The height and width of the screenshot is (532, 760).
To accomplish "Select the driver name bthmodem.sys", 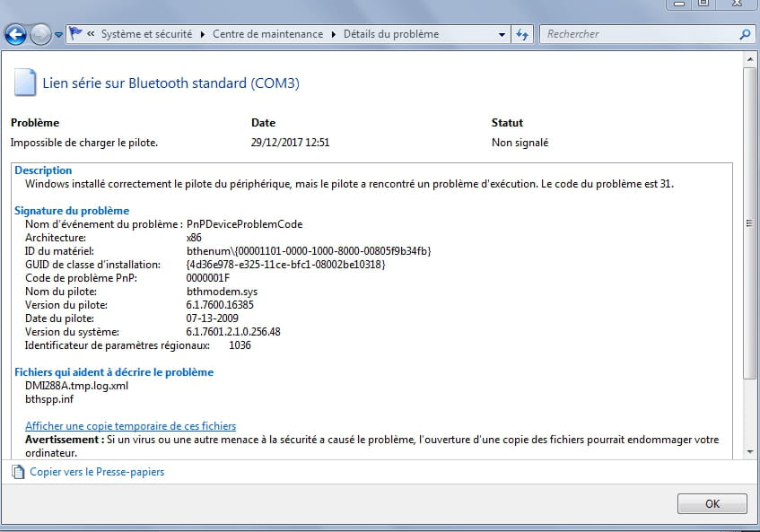I will 222,292.
